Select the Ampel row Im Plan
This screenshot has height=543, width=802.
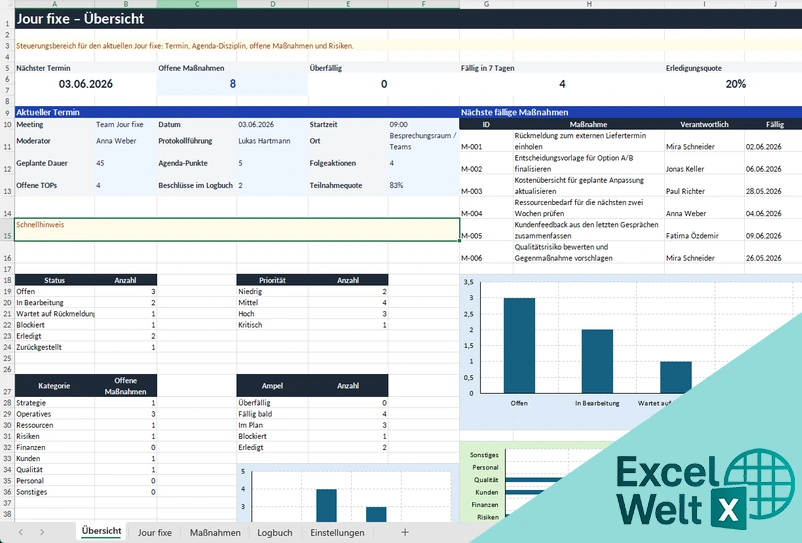tap(312, 425)
